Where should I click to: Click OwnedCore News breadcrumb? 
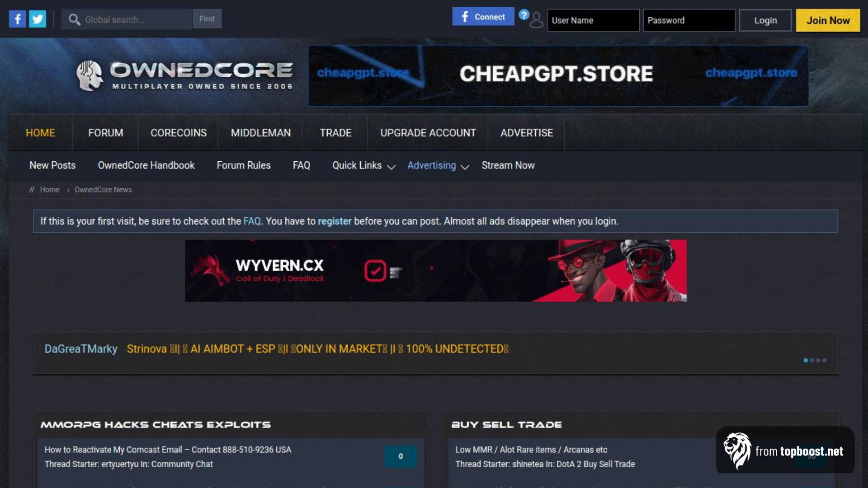point(103,190)
